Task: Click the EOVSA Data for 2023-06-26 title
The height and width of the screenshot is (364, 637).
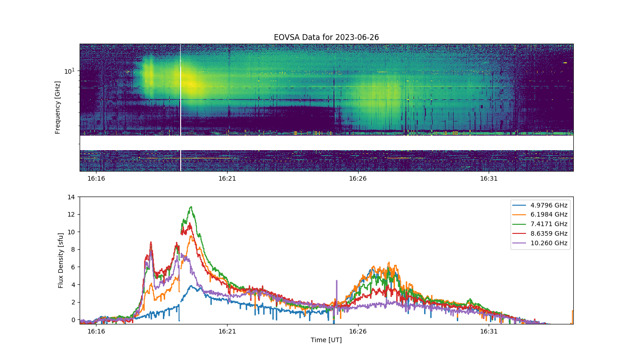Action: (x=326, y=37)
